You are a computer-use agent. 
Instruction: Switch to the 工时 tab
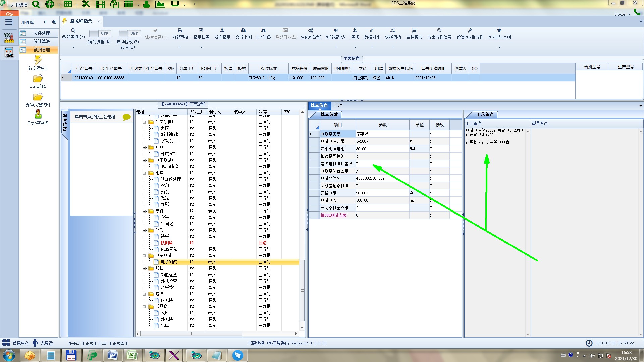pyautogui.click(x=338, y=106)
